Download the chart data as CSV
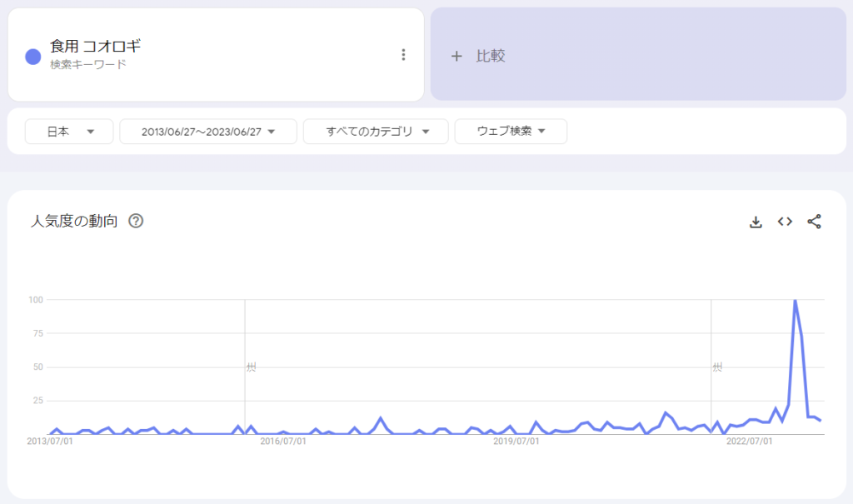This screenshot has width=853, height=504. 756,222
